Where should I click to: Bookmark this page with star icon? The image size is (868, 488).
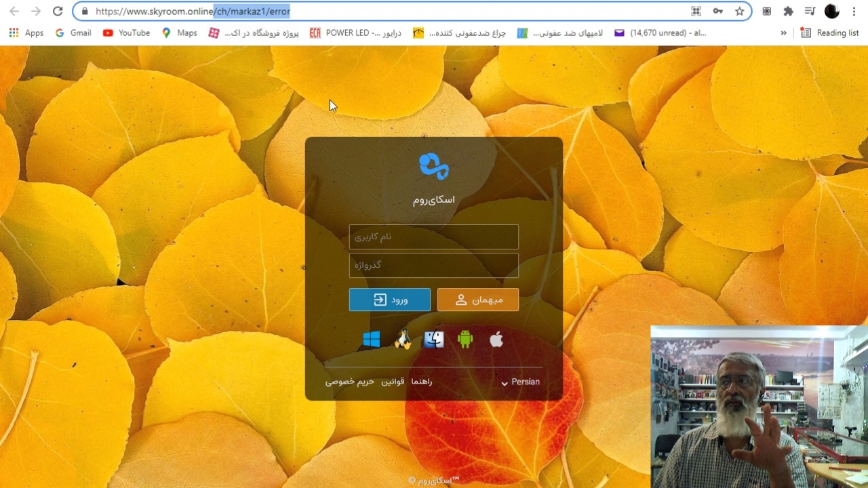[739, 12]
